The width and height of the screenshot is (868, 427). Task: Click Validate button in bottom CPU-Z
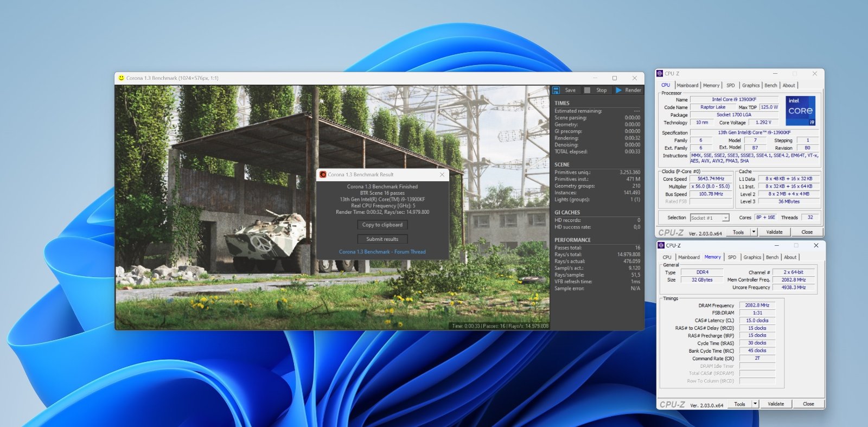click(x=776, y=404)
